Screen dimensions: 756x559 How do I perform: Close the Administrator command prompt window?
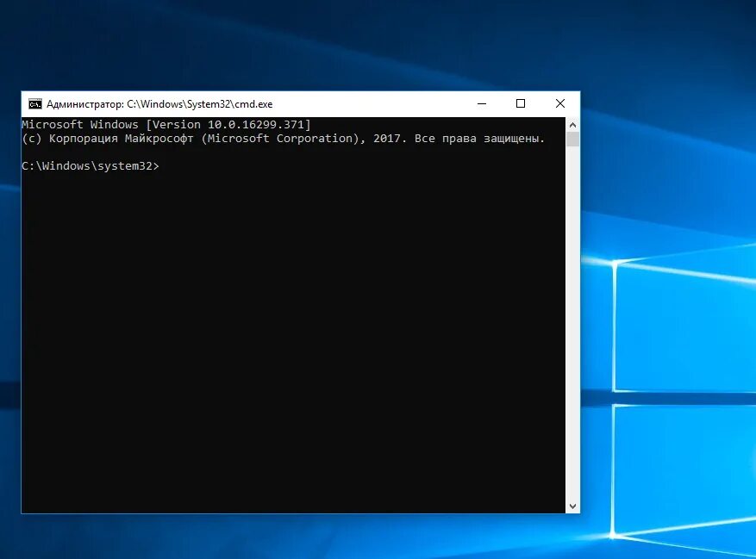point(560,103)
